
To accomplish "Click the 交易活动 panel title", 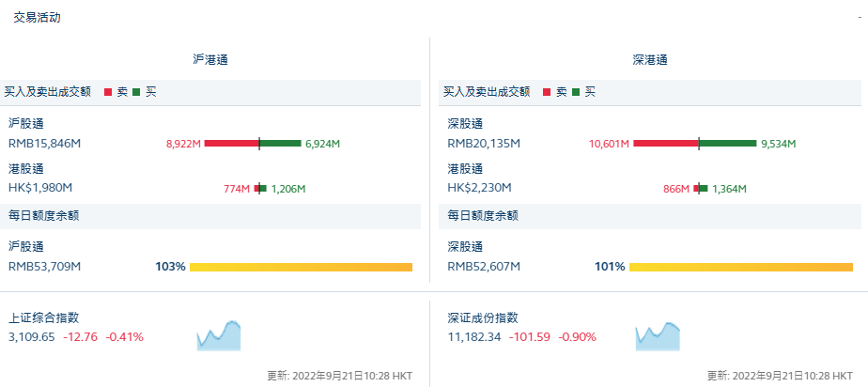I will [x=37, y=18].
